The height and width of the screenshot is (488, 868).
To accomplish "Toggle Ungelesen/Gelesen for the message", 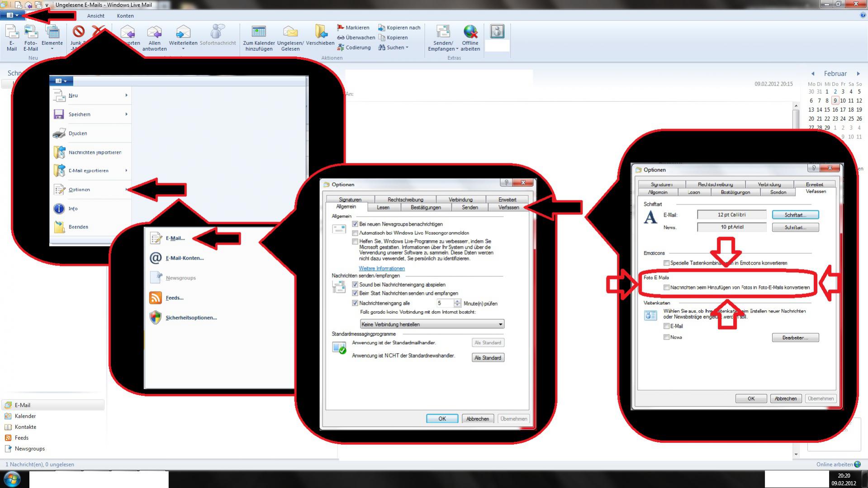I will coord(290,38).
